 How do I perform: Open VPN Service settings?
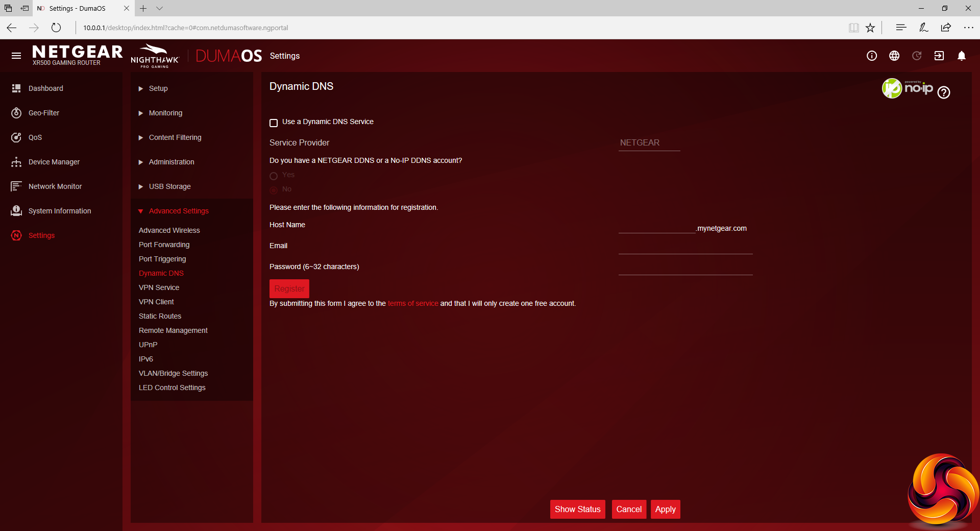[159, 287]
